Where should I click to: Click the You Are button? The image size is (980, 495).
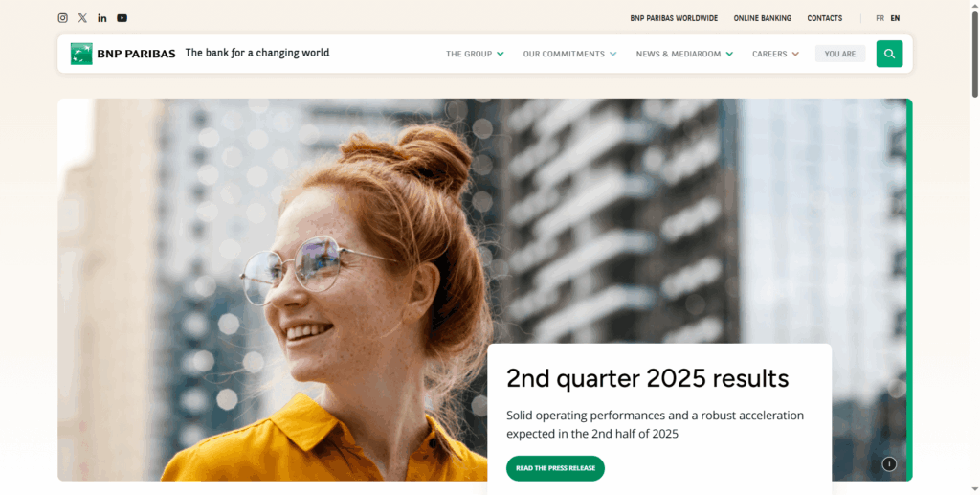point(840,54)
